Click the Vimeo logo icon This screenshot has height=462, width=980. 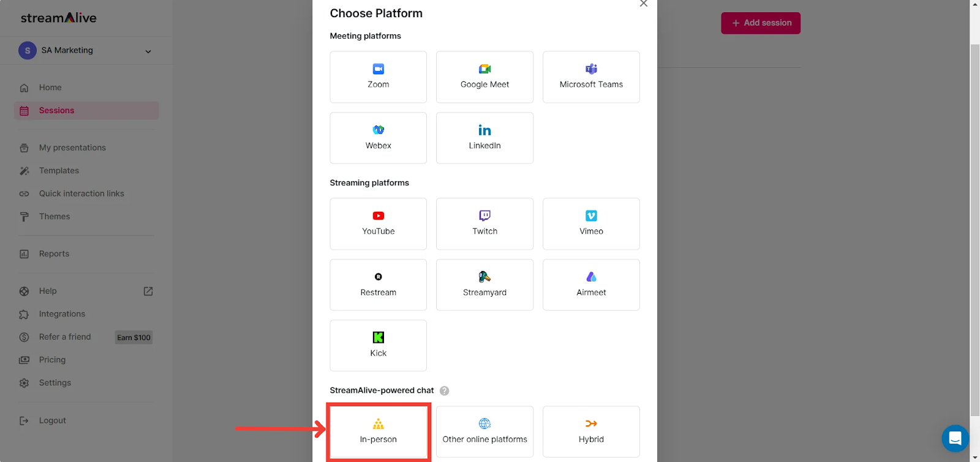[x=591, y=216]
